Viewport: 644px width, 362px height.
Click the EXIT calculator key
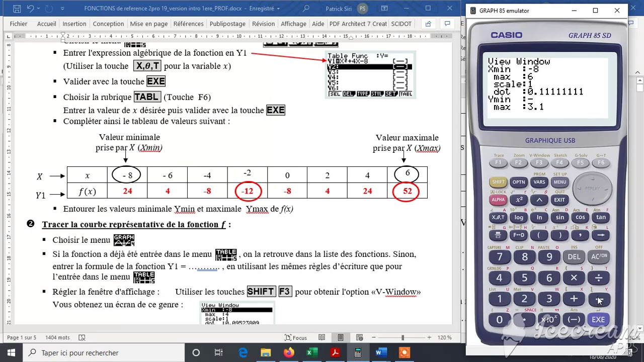559,200
